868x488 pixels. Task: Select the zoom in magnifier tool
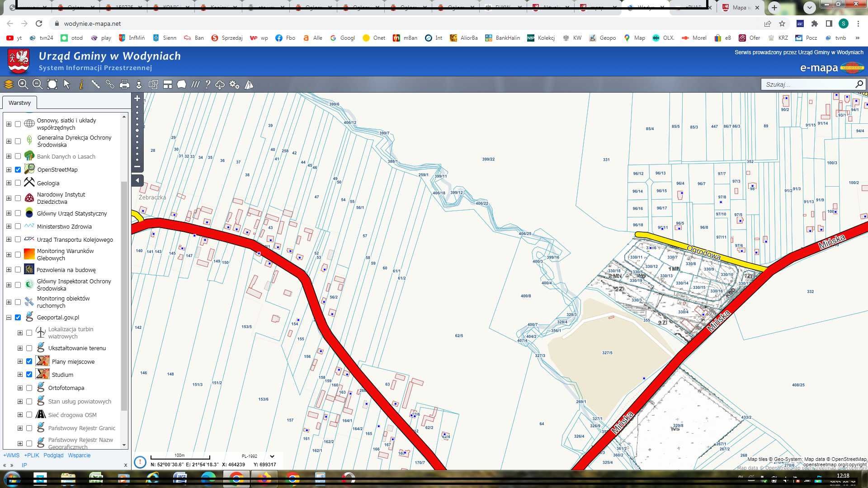(23, 84)
